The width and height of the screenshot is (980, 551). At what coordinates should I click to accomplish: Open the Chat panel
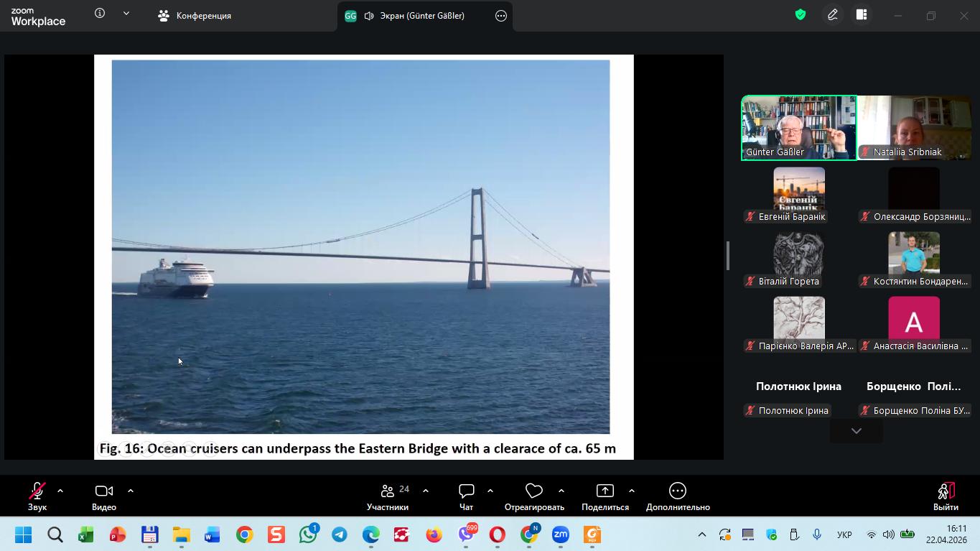click(x=467, y=496)
